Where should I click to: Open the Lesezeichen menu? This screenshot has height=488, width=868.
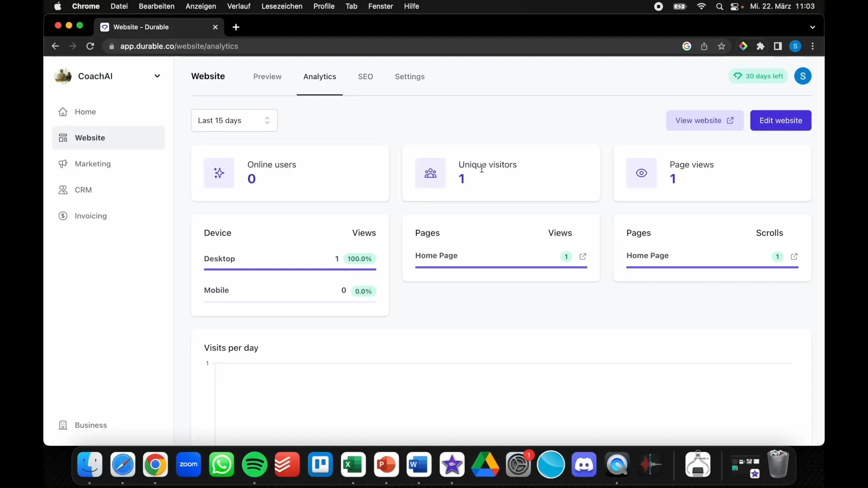coord(282,6)
